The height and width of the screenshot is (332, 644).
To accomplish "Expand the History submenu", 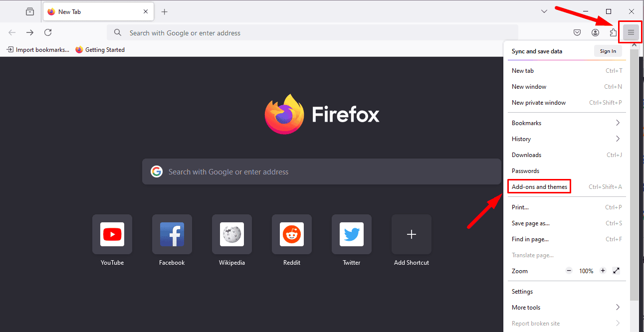I will click(x=567, y=139).
